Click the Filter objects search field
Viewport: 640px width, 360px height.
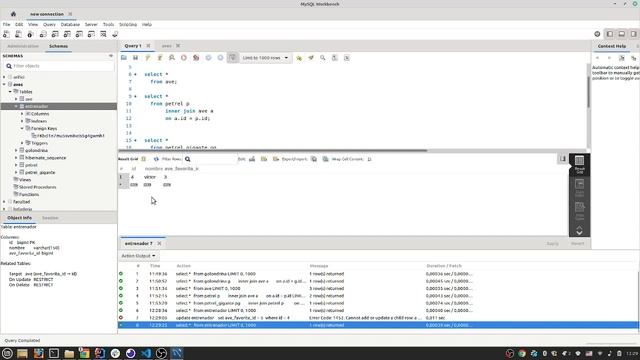59,66
